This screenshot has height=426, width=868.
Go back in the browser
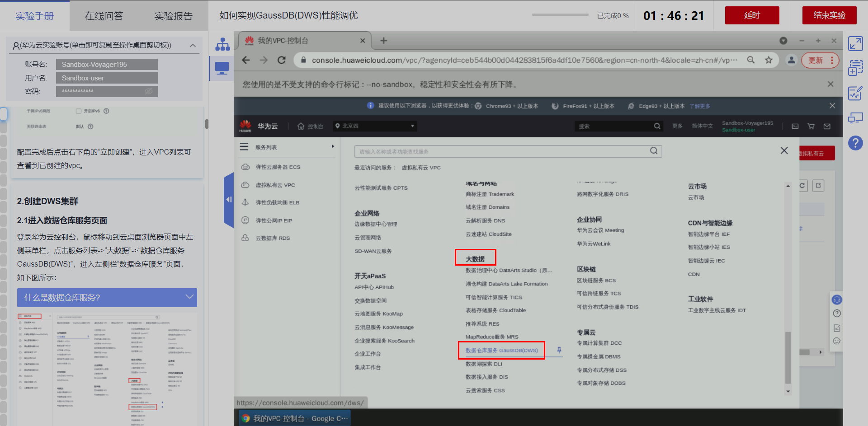(246, 60)
